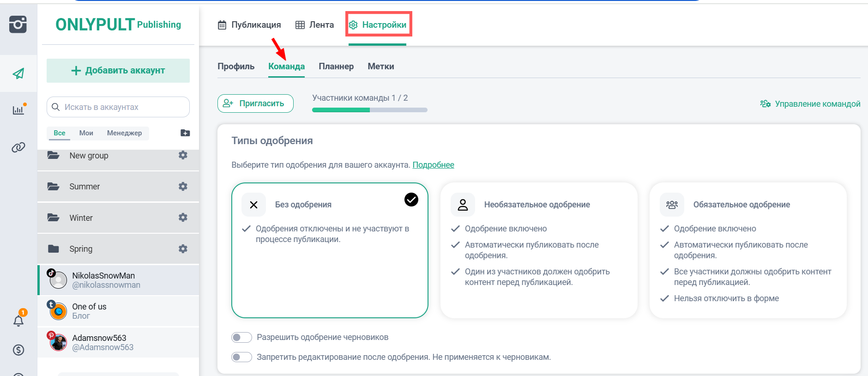The height and width of the screenshot is (376, 868).
Task: Click the team members progress bar
Action: [x=369, y=110]
